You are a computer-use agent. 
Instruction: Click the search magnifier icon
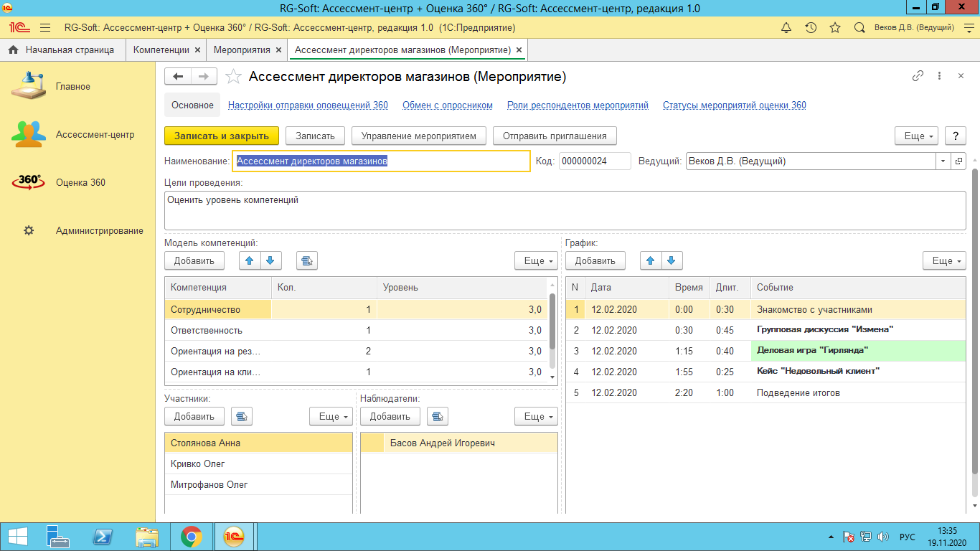click(x=859, y=28)
